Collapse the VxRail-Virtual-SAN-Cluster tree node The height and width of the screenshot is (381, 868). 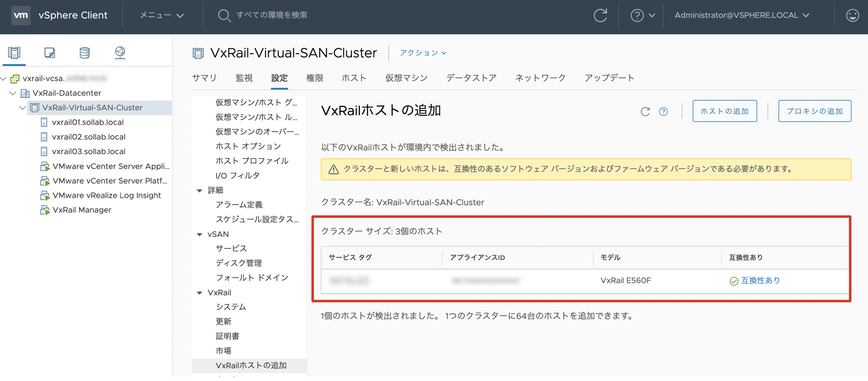[22, 108]
